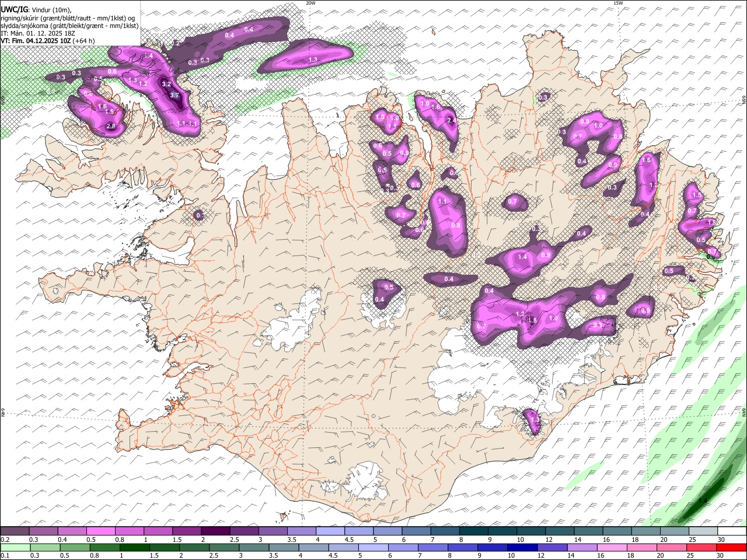Screen dimensions: 747x560
Task: Pick the 3.5 swatch in upper legend row
Action: (x=301, y=531)
